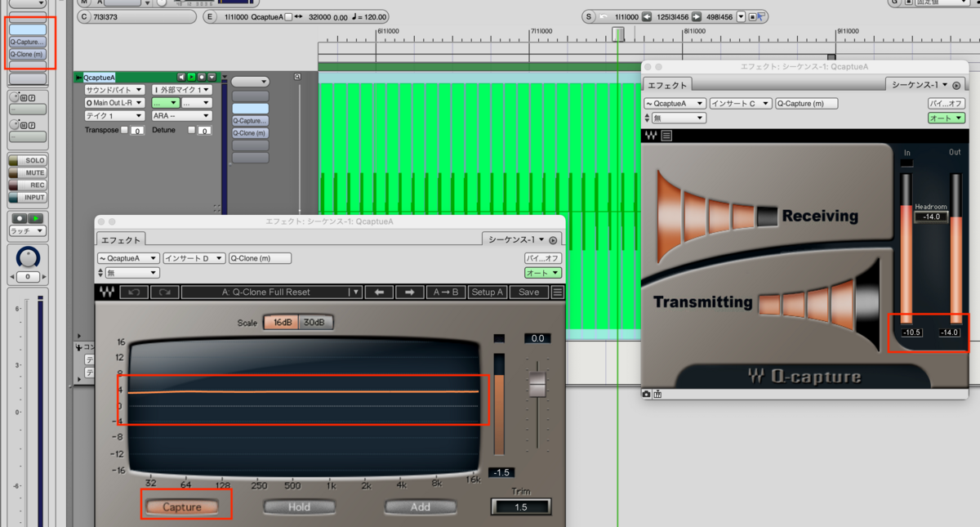Click the Trim value field showing 1.5

click(521, 507)
